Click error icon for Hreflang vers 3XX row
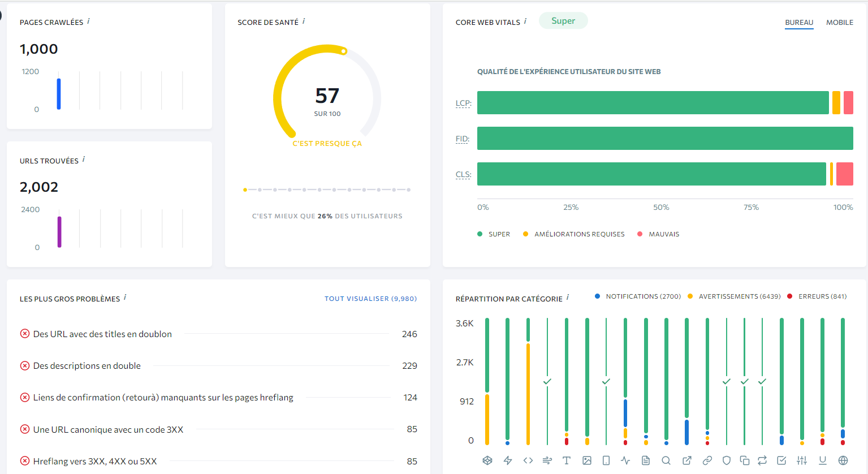The width and height of the screenshot is (868, 474). point(25,461)
